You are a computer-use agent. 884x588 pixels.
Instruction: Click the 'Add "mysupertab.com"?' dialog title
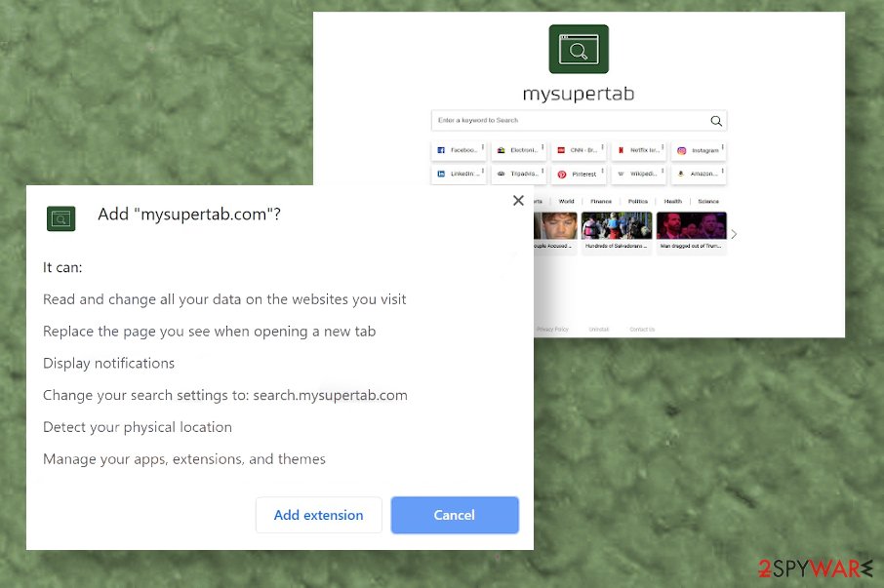[189, 214]
